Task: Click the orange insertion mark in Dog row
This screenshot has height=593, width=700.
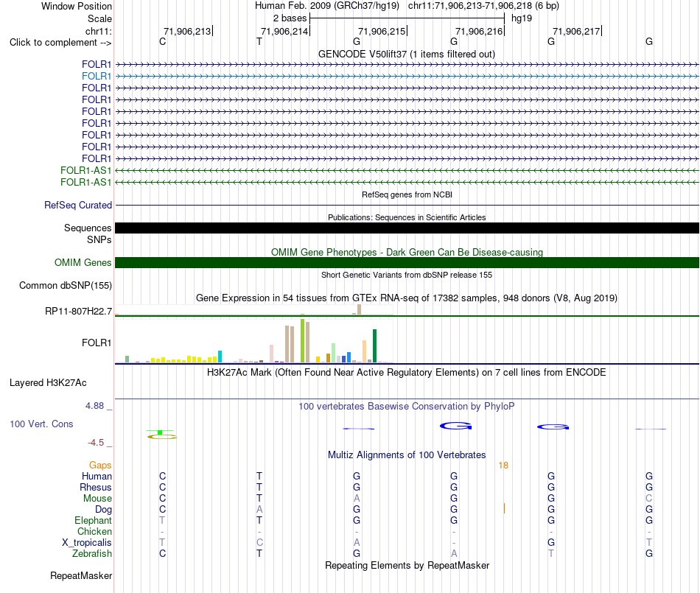Action: (505, 508)
